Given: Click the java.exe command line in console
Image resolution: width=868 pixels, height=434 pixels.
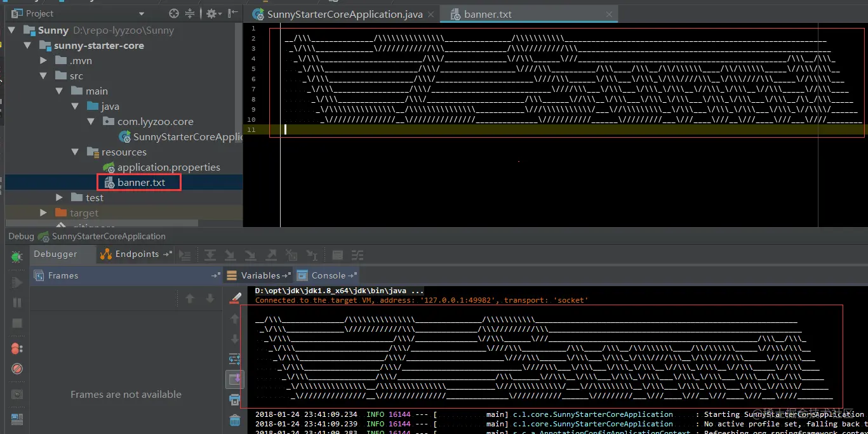Looking at the screenshot, I should 340,291.
